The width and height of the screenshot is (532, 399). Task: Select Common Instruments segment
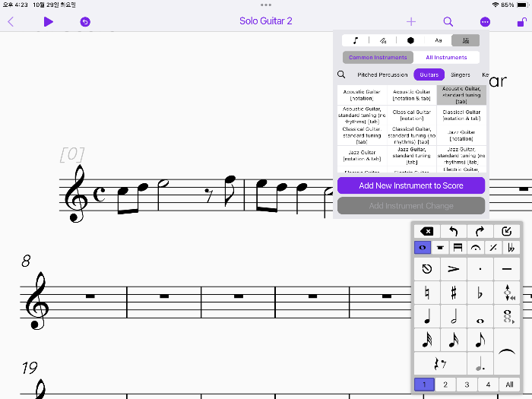378,57
